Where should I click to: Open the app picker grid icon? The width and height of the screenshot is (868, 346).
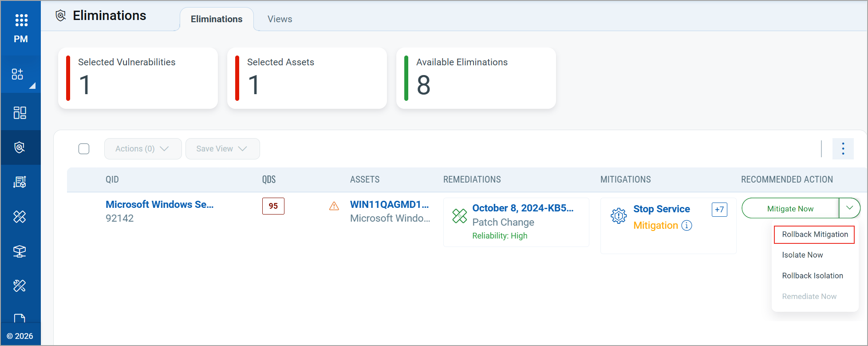pyautogui.click(x=21, y=20)
